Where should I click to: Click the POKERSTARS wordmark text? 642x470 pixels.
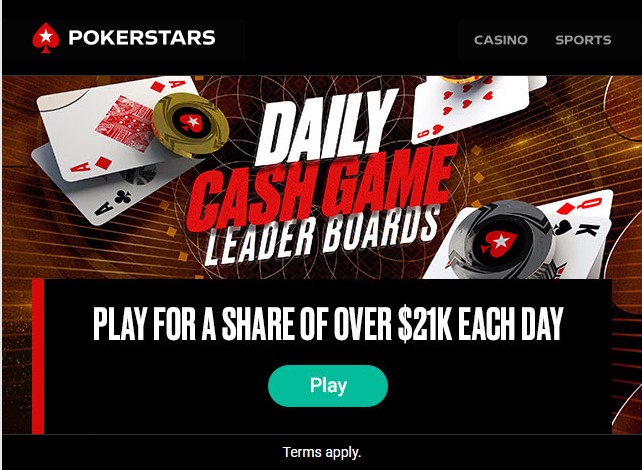click(142, 38)
